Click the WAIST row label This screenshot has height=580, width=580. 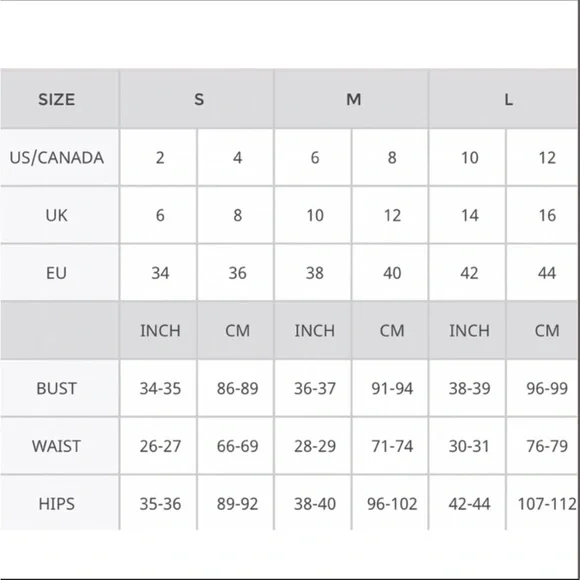point(59,446)
